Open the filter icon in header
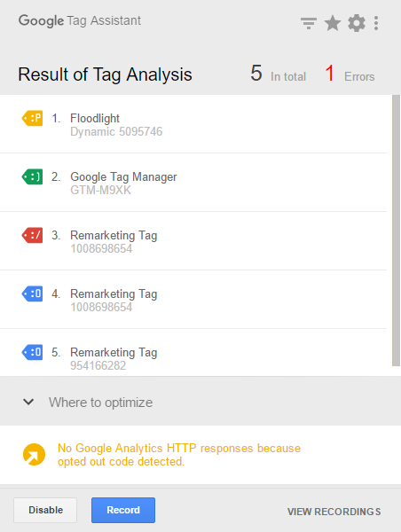 (309, 23)
